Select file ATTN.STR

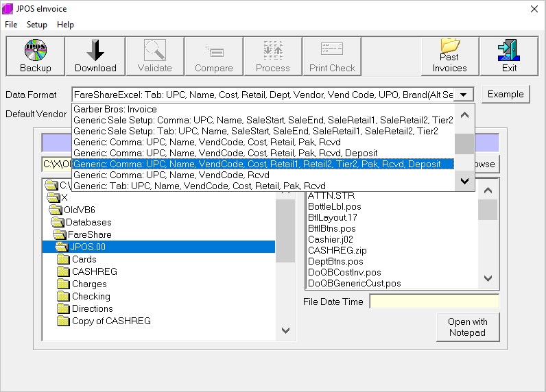tap(331, 195)
